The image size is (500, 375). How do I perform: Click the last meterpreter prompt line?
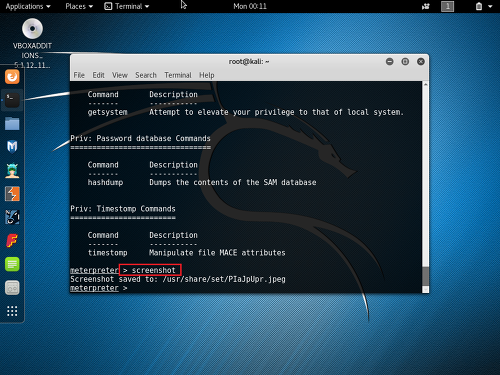[99, 288]
